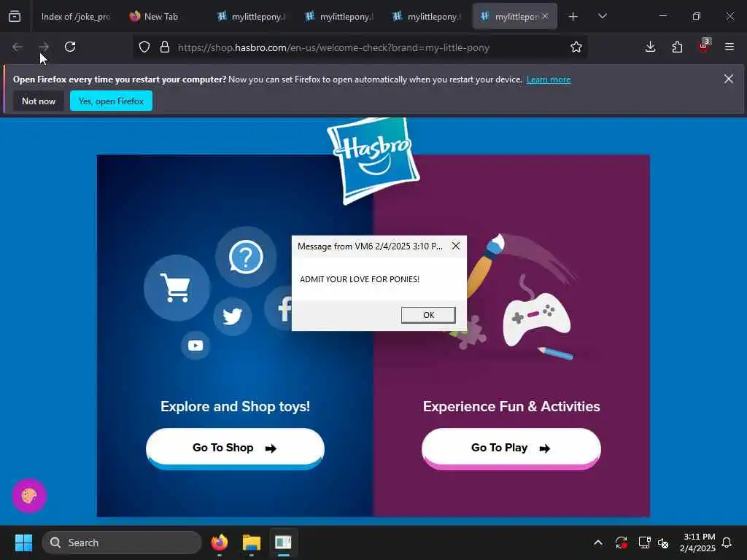Click the active console app taskbar icon
Image resolution: width=747 pixels, height=560 pixels.
point(283,542)
